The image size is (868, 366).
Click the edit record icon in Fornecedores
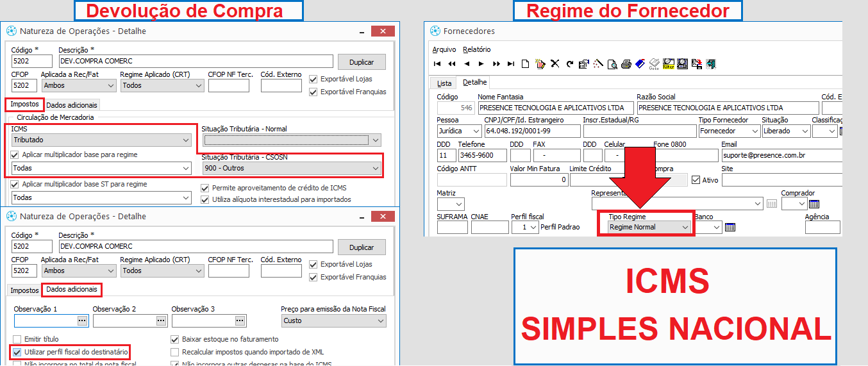tap(540, 63)
